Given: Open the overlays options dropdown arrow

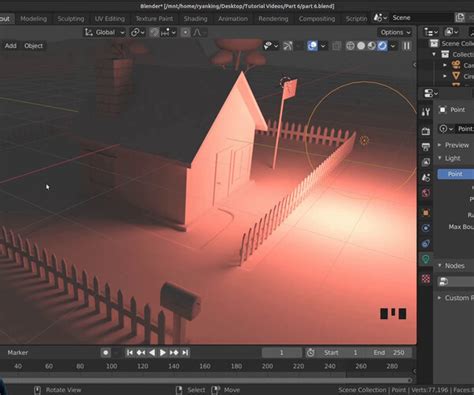Looking at the screenshot, I should [x=323, y=46].
